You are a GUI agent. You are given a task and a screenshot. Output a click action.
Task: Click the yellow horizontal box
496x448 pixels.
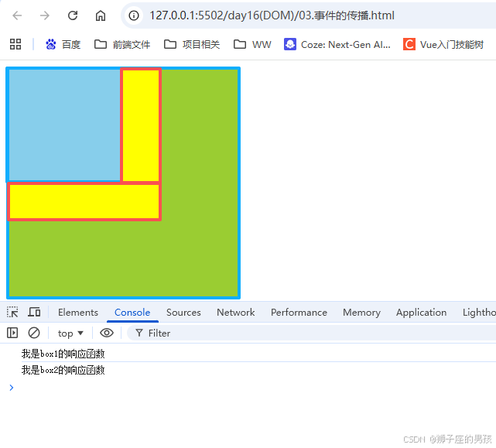[84, 201]
